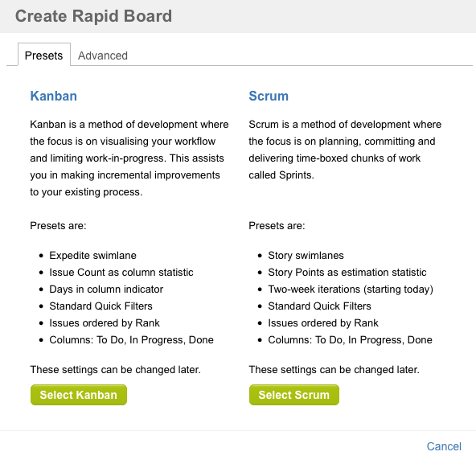Click the Kanban method description paragraph
476x464 pixels.
tap(129, 158)
